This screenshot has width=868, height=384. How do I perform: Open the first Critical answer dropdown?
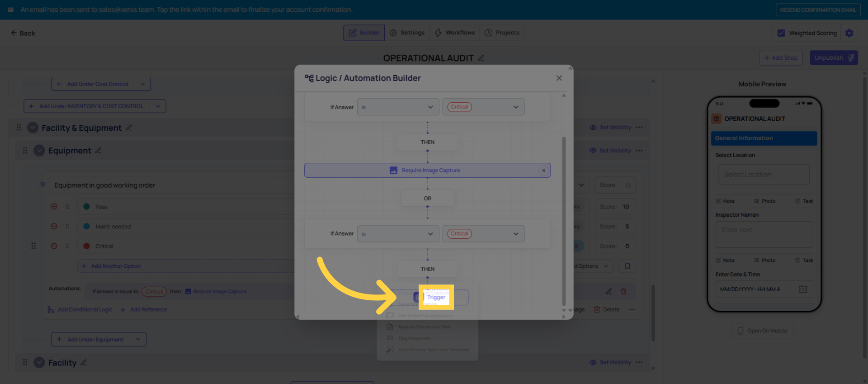tap(483, 107)
